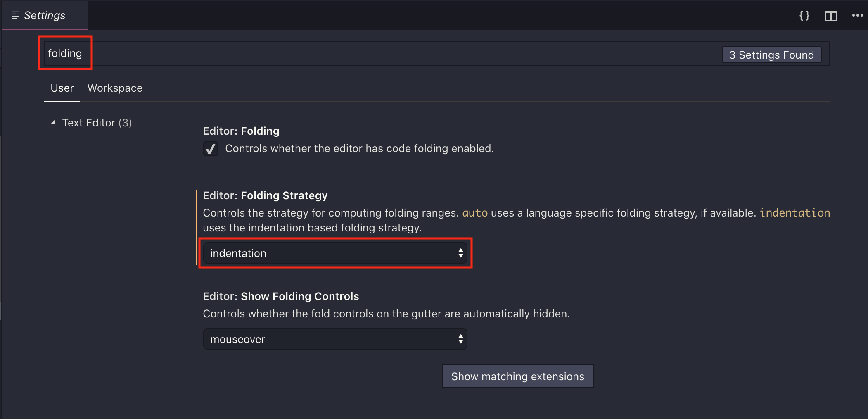The height and width of the screenshot is (419, 868).
Task: Click the Editor: Folding Strategy heading
Action: (x=265, y=195)
